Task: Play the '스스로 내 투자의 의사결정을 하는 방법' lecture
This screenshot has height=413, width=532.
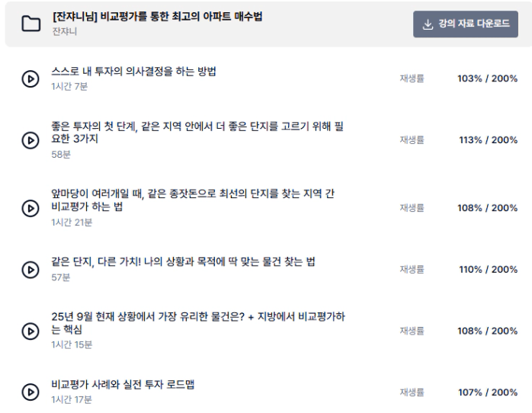Action: (x=30, y=78)
